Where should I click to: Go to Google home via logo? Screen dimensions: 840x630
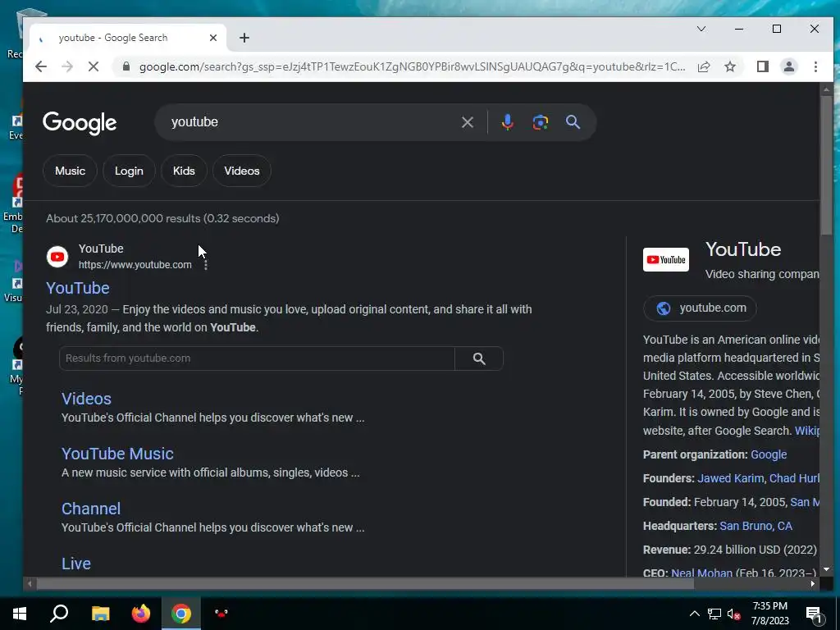coord(80,123)
